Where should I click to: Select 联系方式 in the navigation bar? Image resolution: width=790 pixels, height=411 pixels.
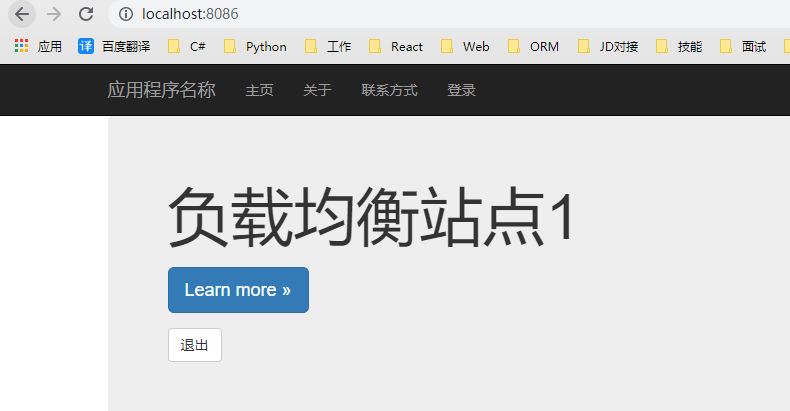tap(389, 90)
